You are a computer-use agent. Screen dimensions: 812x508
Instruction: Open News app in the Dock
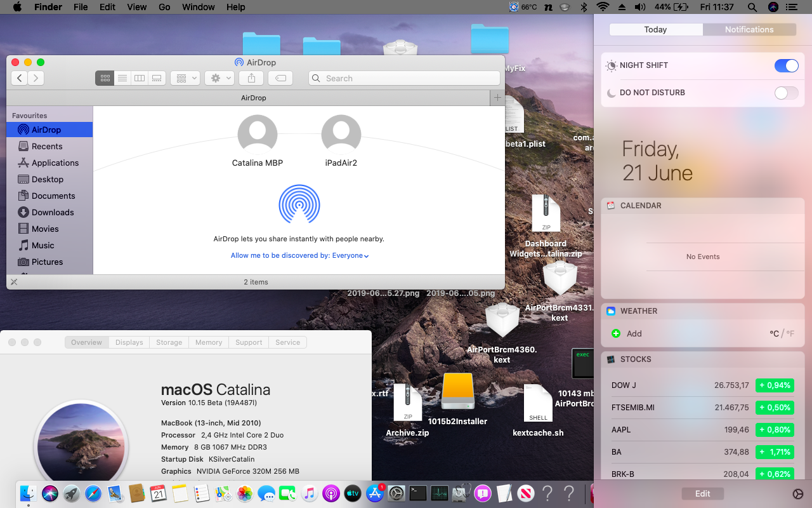coord(526,493)
